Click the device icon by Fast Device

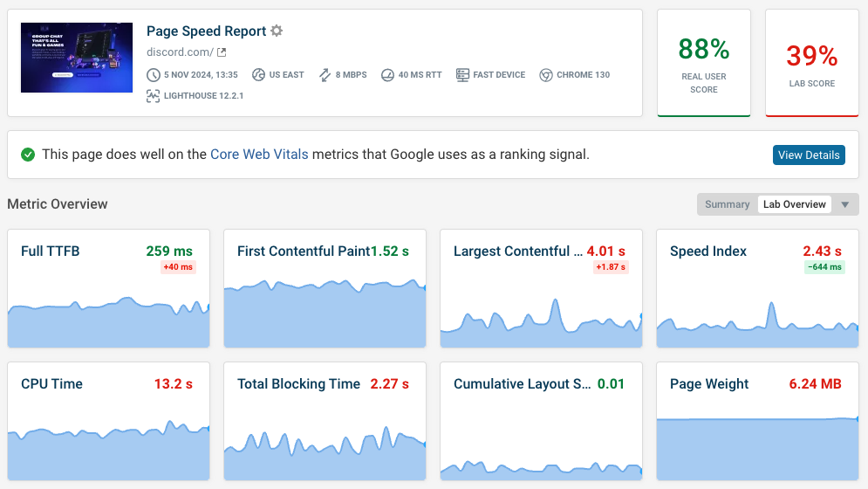462,75
